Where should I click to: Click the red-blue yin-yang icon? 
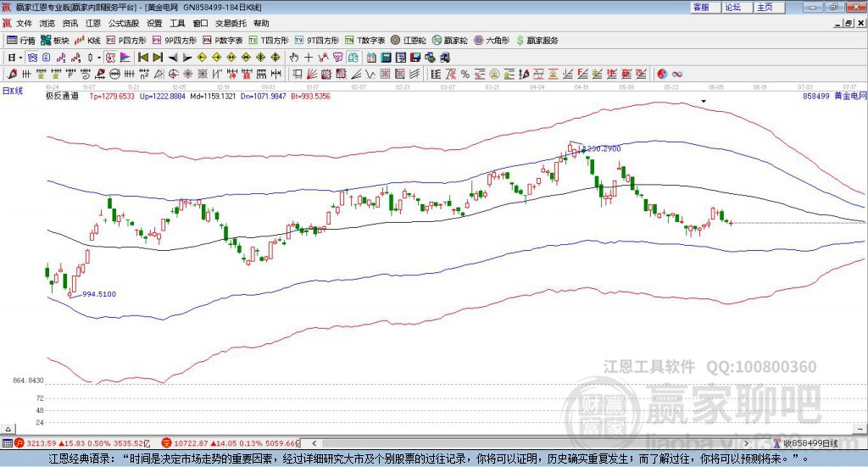pyautogui.click(x=662, y=74)
